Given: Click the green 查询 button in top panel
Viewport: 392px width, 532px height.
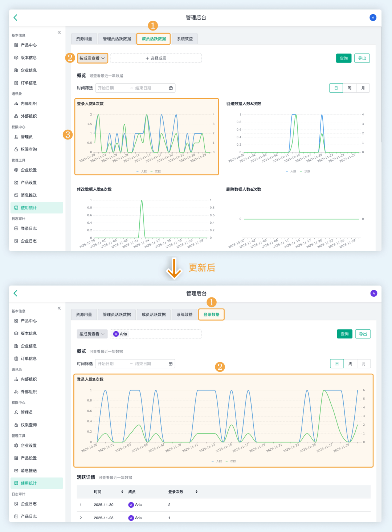Looking at the screenshot, I should point(344,58).
